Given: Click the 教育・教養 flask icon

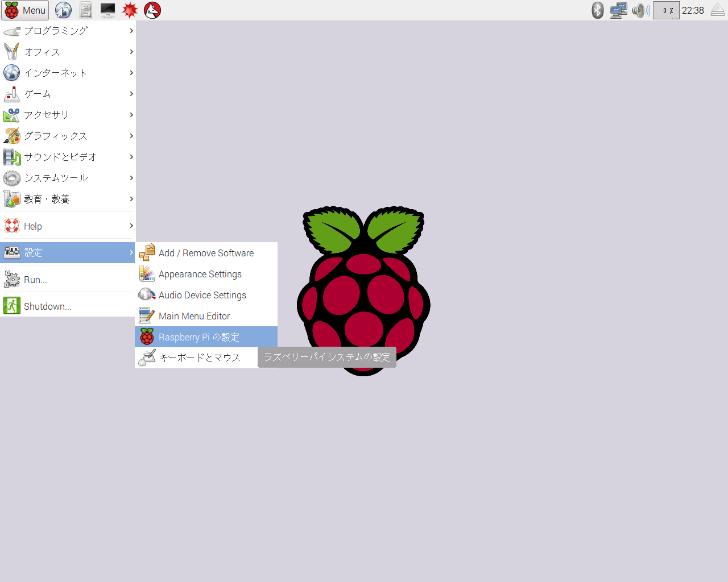Looking at the screenshot, I should tap(12, 199).
